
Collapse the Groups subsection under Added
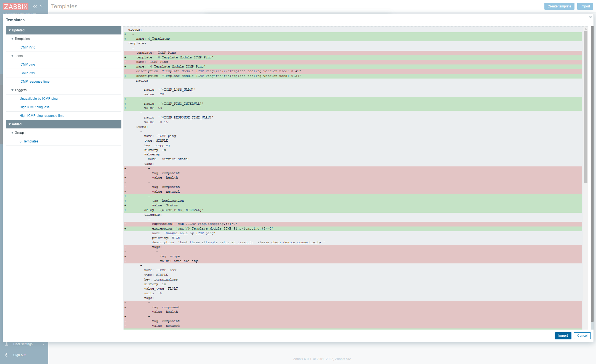click(12, 133)
